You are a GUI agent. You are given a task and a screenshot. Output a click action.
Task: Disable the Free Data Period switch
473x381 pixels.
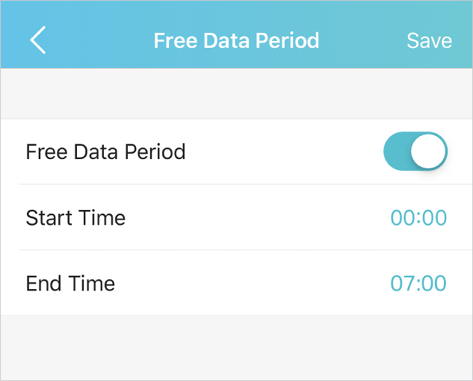pyautogui.click(x=415, y=151)
